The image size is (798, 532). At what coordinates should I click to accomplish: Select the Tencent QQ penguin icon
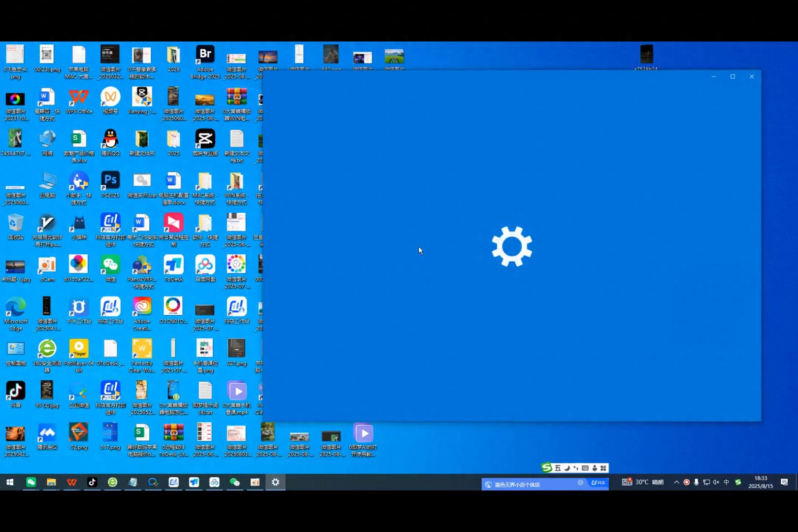click(x=110, y=139)
